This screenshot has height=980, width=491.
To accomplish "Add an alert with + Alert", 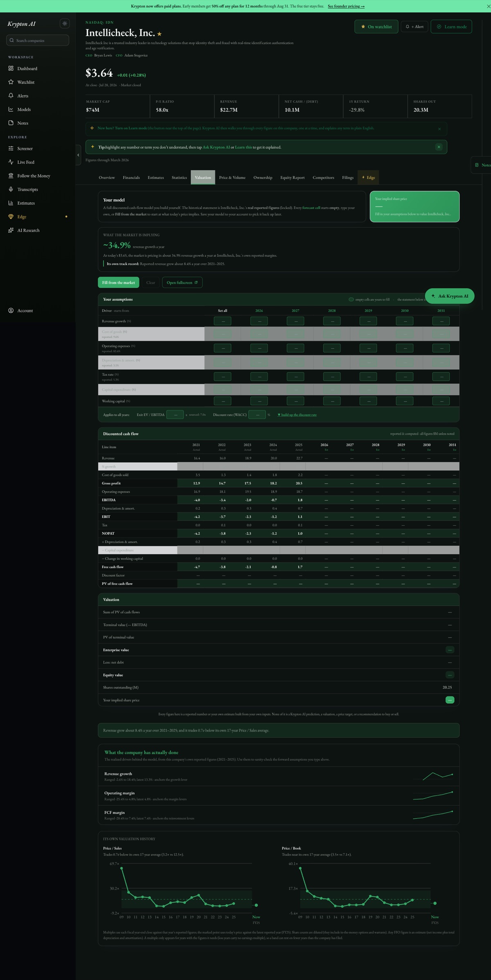I will click(x=414, y=27).
